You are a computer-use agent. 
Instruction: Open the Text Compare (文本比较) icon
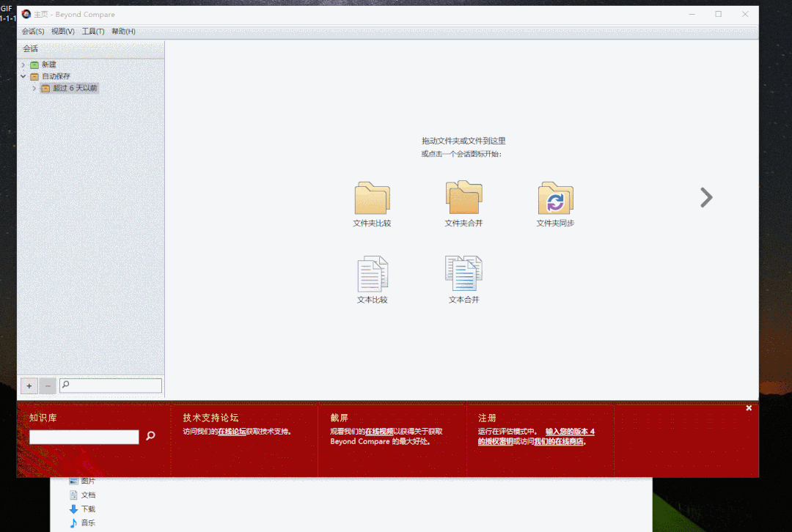(x=373, y=273)
